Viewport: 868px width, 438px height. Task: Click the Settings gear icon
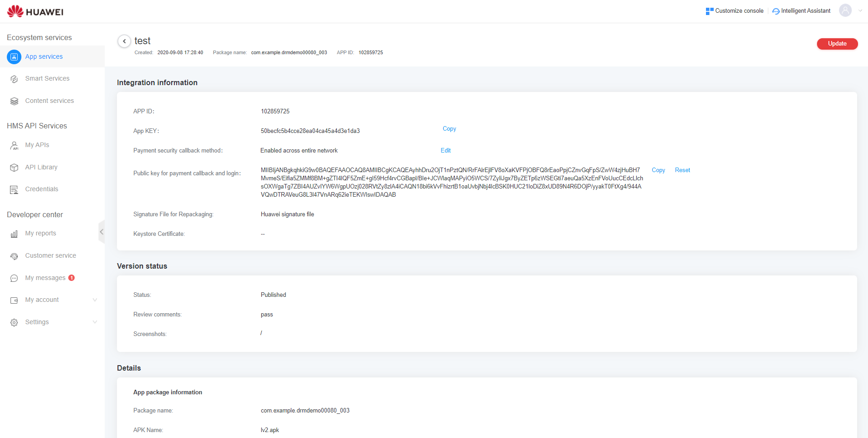pyautogui.click(x=14, y=322)
